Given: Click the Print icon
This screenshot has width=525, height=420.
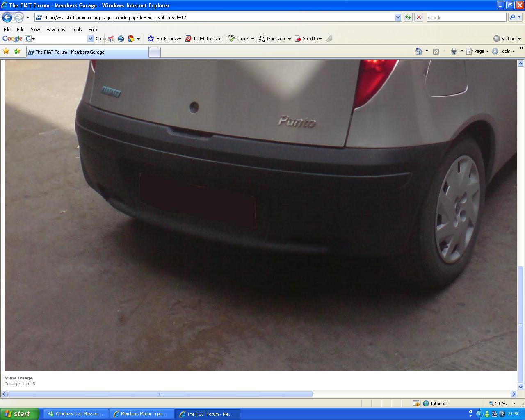Looking at the screenshot, I should [x=454, y=51].
